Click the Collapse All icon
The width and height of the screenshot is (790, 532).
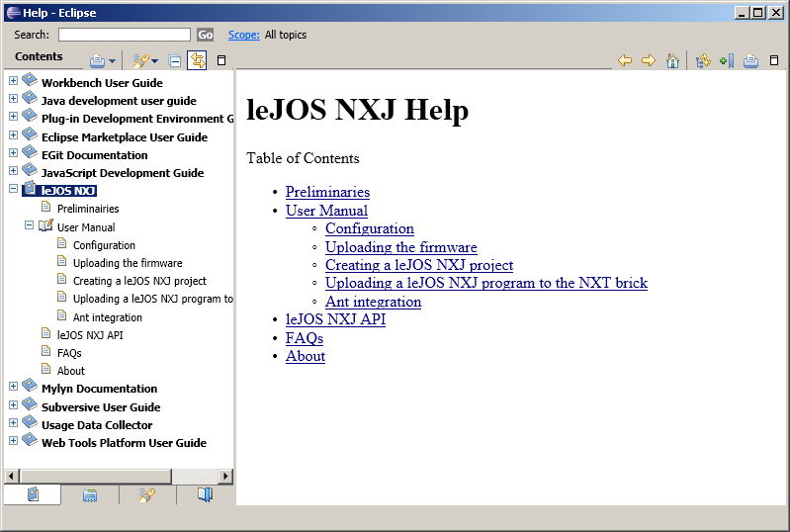pos(175,61)
